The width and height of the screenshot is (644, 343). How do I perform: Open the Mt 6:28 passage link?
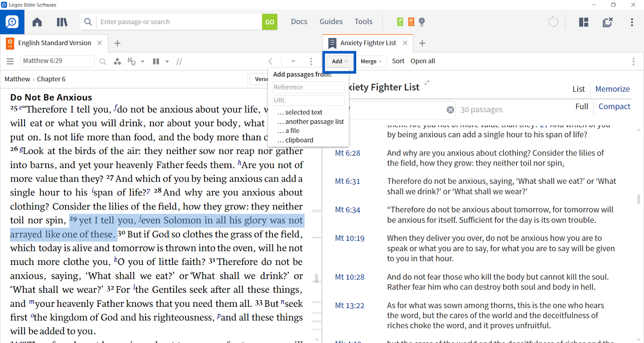tap(347, 153)
